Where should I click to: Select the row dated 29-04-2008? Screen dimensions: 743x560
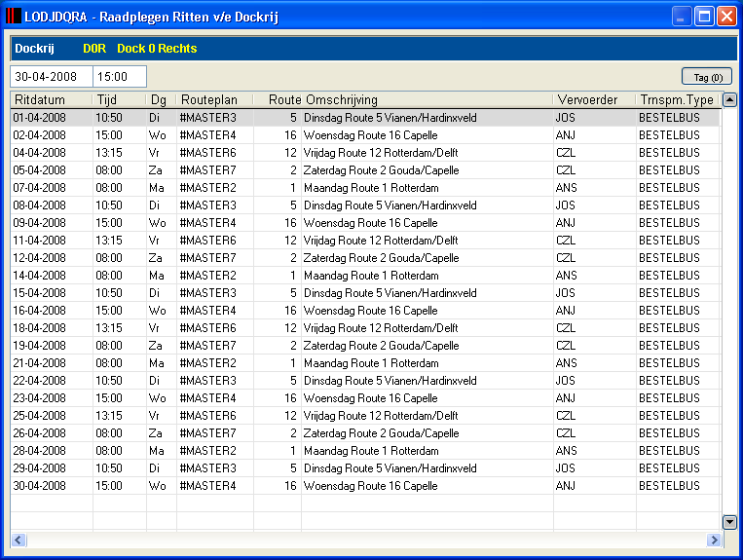pyautogui.click(x=365, y=468)
